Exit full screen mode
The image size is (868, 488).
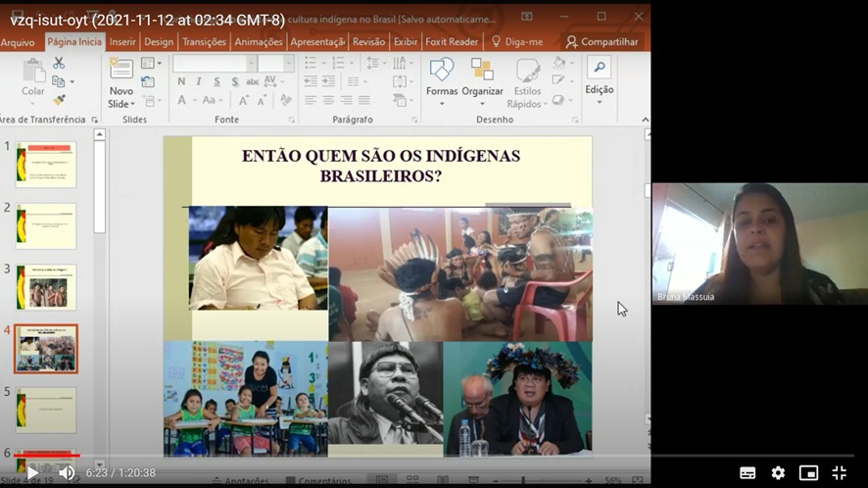coord(840,472)
